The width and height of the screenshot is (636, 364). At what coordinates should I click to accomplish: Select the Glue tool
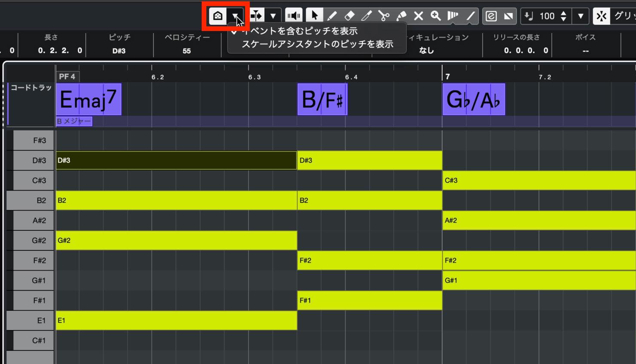click(401, 16)
